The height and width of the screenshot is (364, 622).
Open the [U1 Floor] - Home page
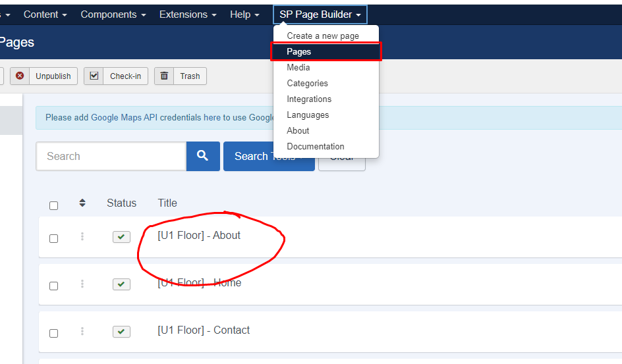[x=199, y=283]
